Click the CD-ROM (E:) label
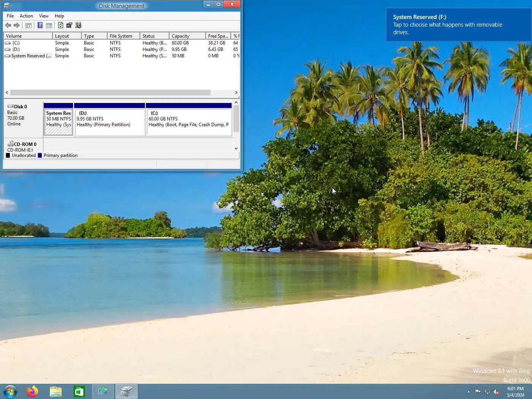This screenshot has height=399, width=532. 20,150
